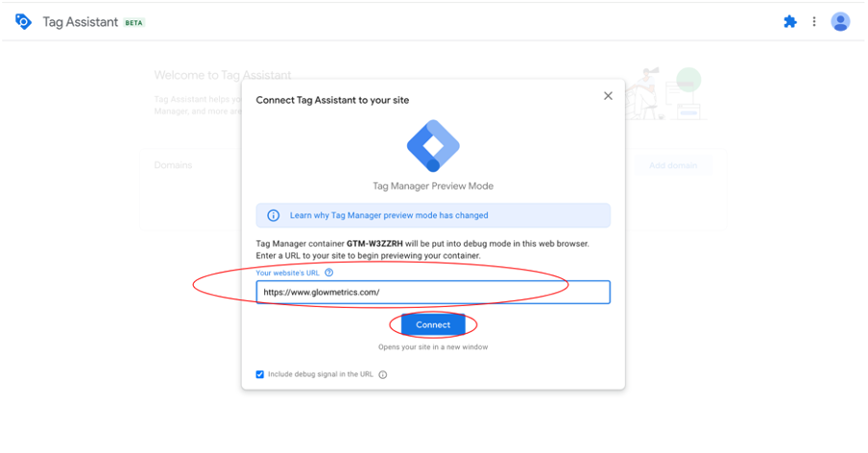The width and height of the screenshot is (868, 453).
Task: Uncheck Include debug signal checkbox
Action: point(259,374)
